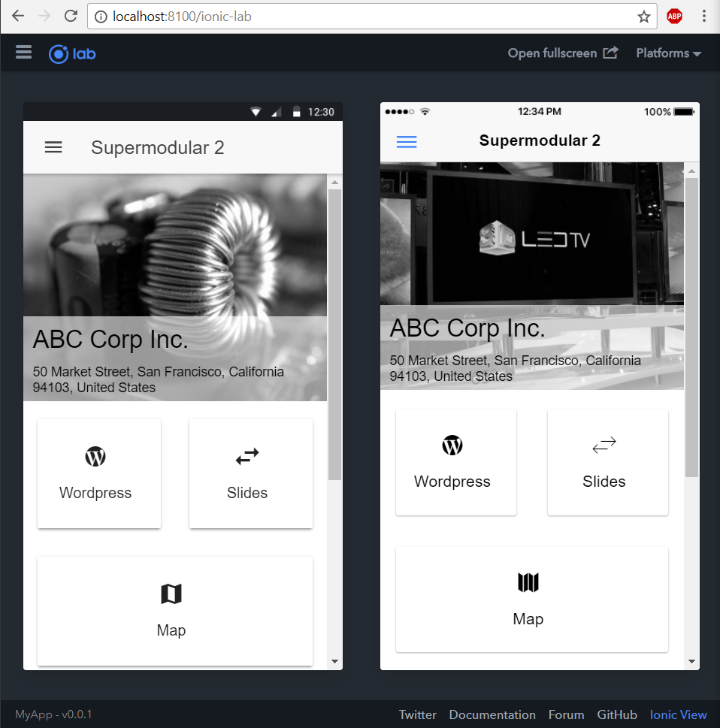Click the Android status bar wifi icon

coord(256,112)
